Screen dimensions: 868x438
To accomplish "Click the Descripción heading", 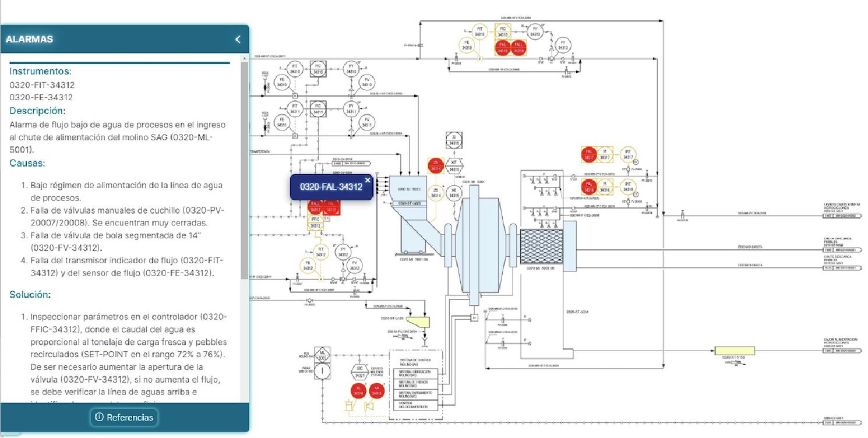I will pos(37,111).
